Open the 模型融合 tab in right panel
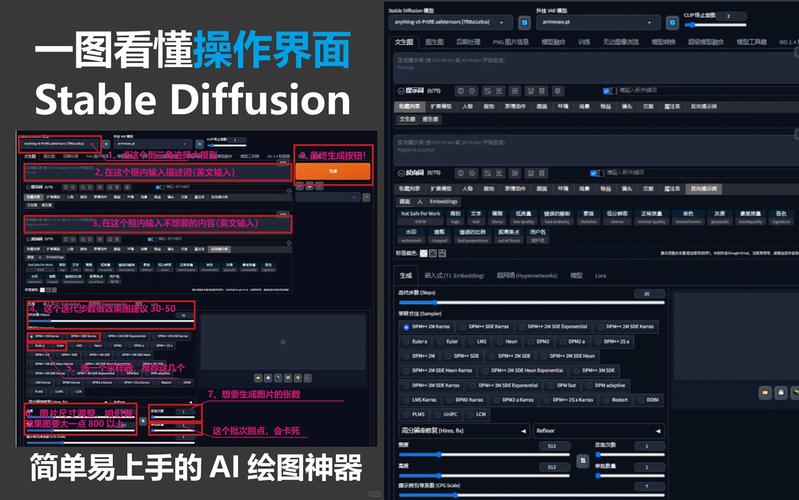This screenshot has width=799, height=500. 553,42
